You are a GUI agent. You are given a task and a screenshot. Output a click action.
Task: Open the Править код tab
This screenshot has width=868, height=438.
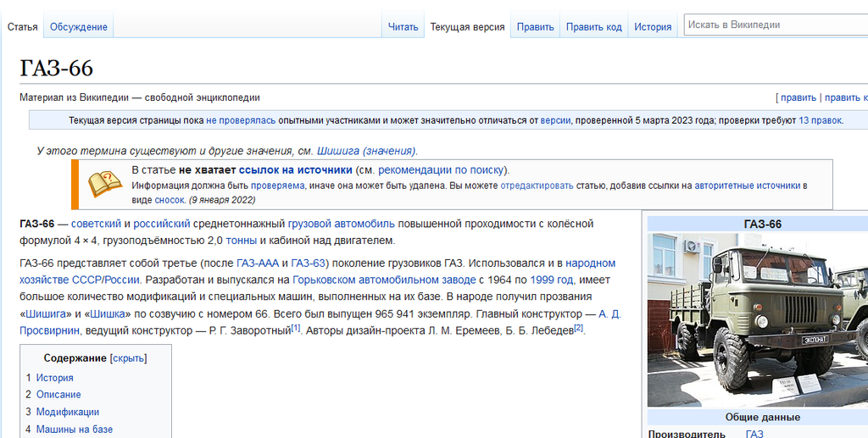tap(593, 27)
